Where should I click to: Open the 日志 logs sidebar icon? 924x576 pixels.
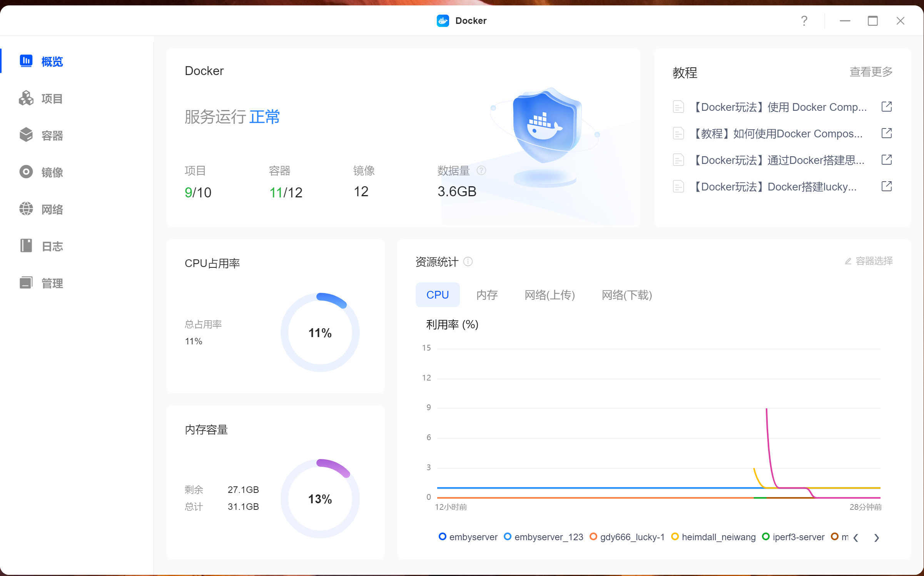point(26,245)
